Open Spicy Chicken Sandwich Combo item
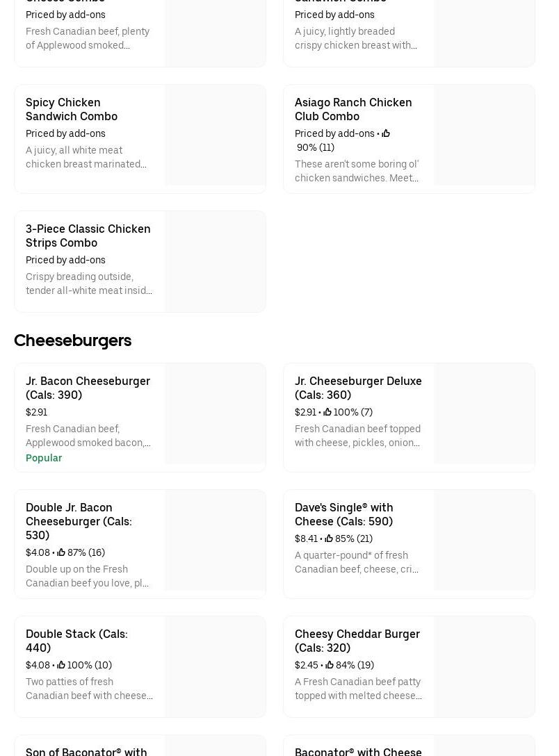Screen dimensions: 559x756 tap(71, 109)
